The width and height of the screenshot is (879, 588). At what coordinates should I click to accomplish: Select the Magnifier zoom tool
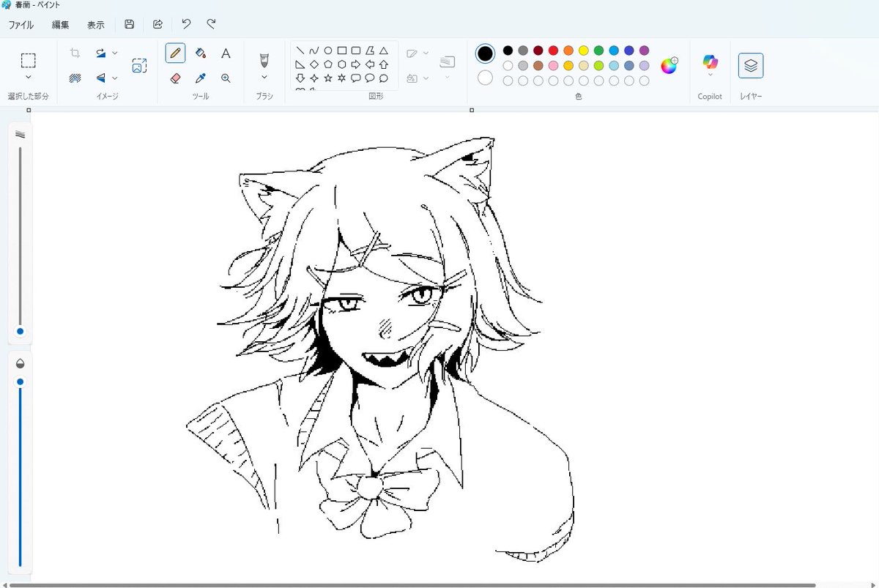[x=226, y=78]
